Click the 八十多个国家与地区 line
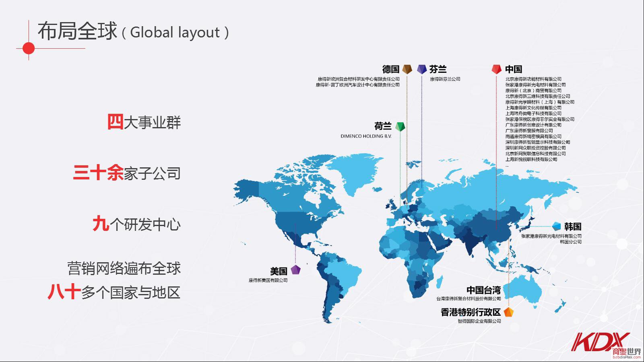 coord(114,292)
